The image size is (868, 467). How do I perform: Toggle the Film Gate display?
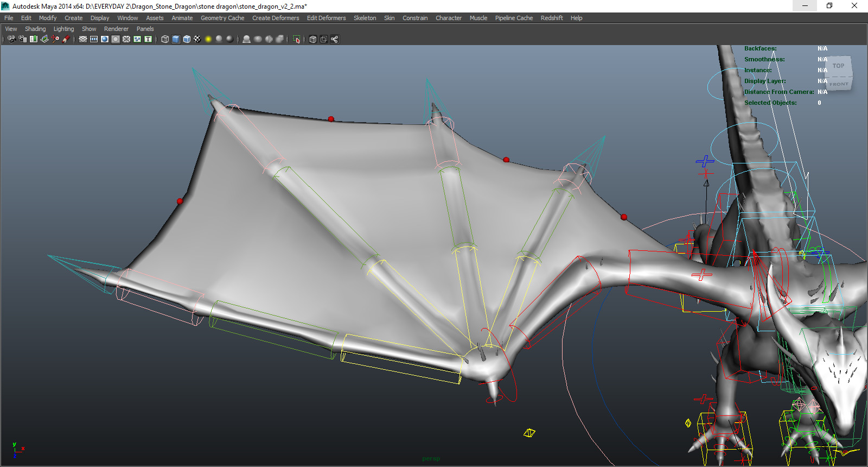(x=94, y=39)
